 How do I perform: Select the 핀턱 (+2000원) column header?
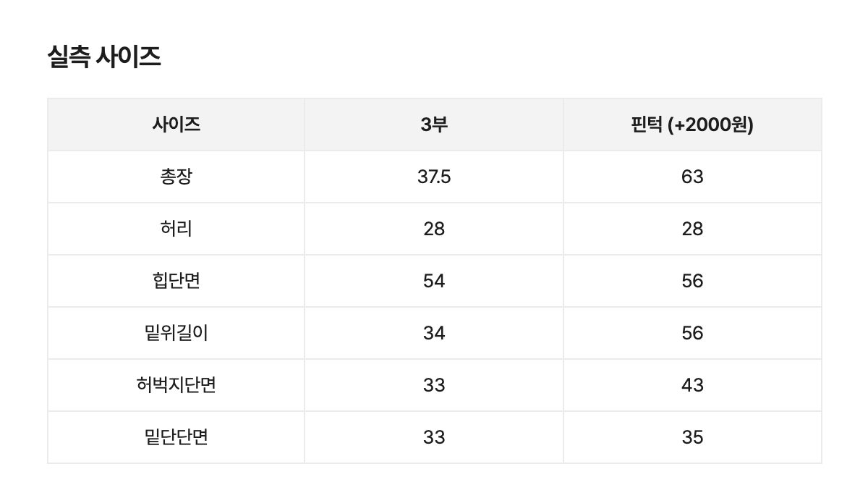(692, 124)
